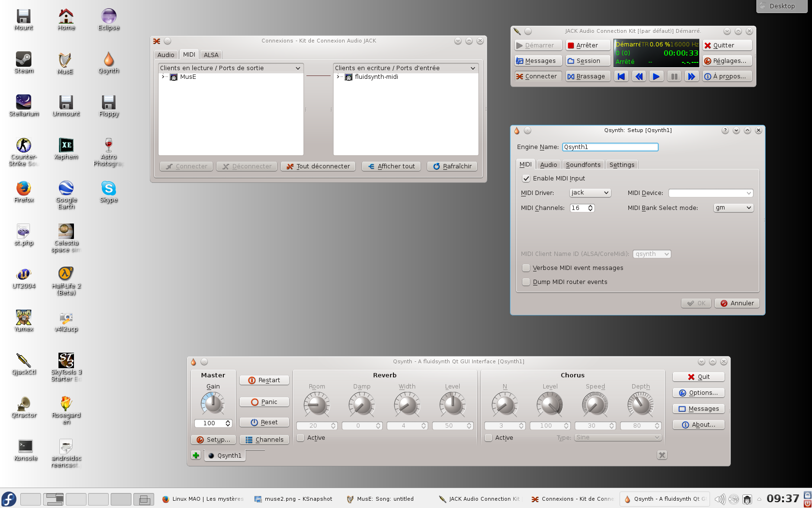Launch Firefox from the desktop
Screen dimensions: 812x508
[x=24, y=192]
